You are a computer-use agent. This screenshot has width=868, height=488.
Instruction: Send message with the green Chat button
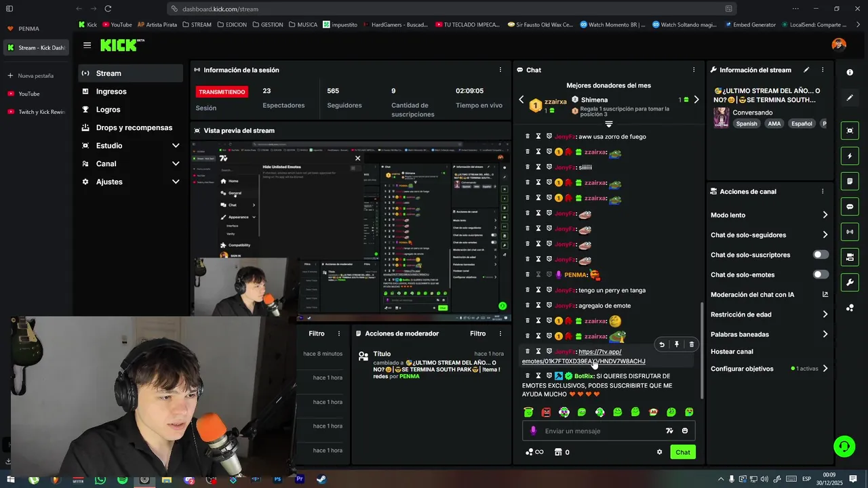coord(682,452)
